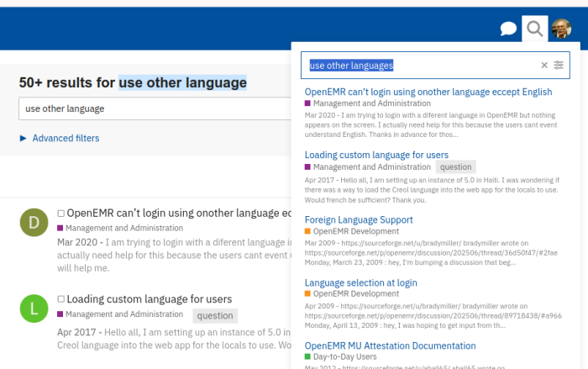Open the chat speech bubble icon

[508, 29]
